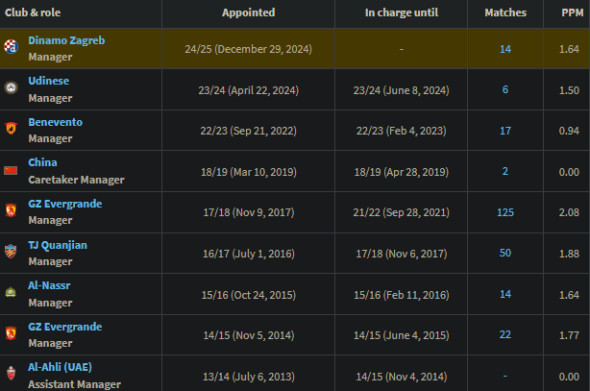Select the 21/22 (Sep 28, 2021) end date
The height and width of the screenshot is (391, 590).
(x=401, y=213)
